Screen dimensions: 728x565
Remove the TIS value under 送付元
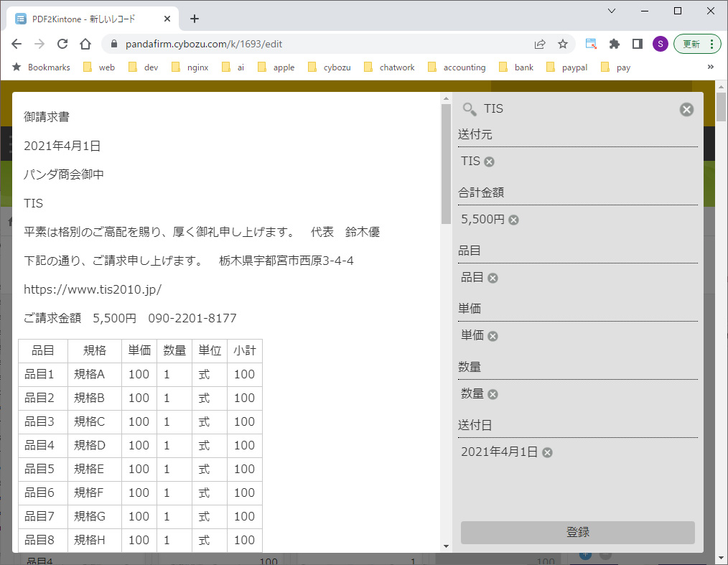490,162
